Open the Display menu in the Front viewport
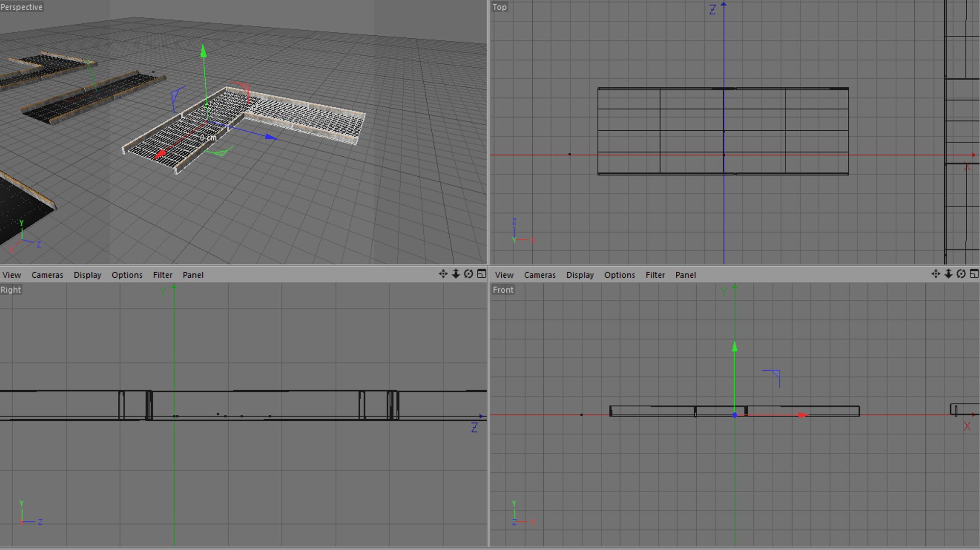The height and width of the screenshot is (550, 980). click(x=580, y=275)
